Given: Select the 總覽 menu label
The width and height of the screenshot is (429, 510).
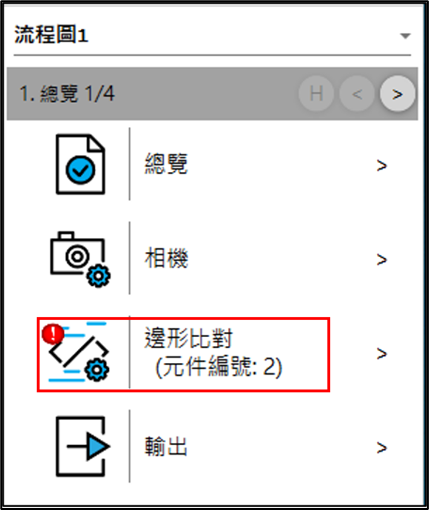Looking at the screenshot, I should click(x=166, y=164).
